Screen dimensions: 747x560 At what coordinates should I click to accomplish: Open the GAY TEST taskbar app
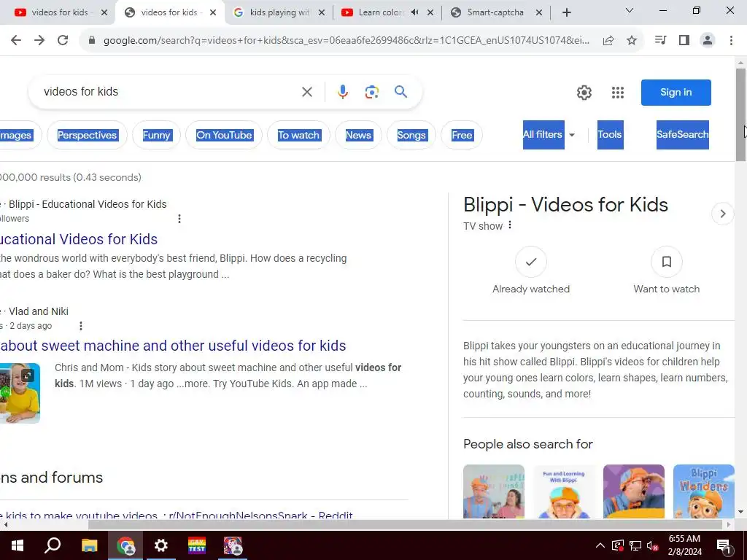click(x=197, y=545)
